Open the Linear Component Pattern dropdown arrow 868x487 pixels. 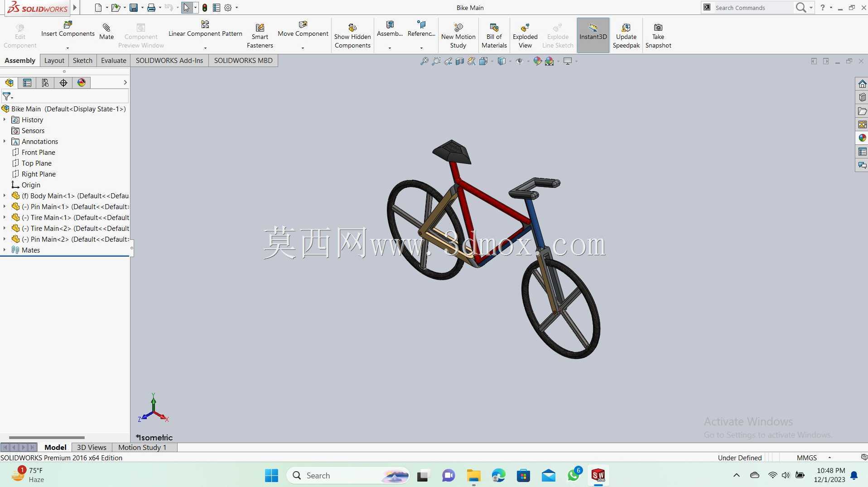(205, 48)
